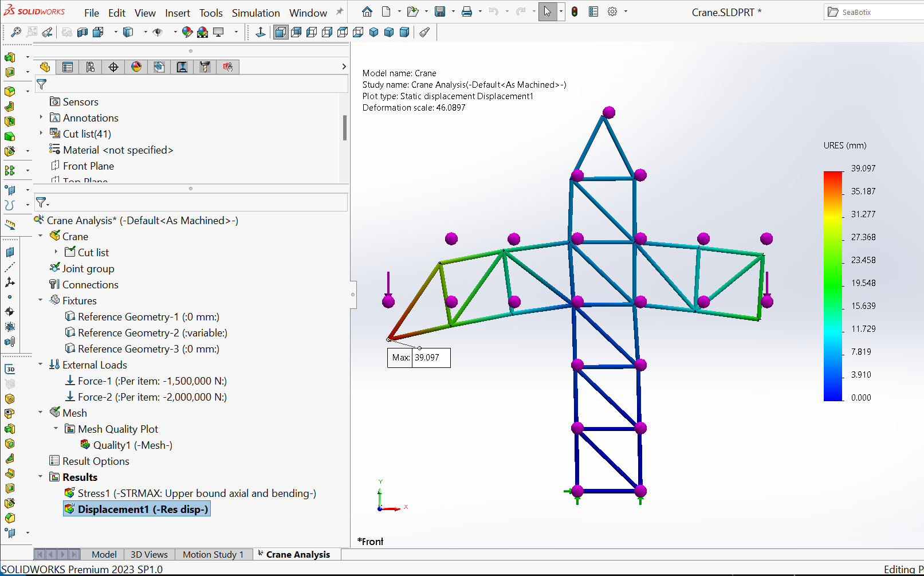Open the PropertyManager tab icon
Viewport: 924px width, 576px height.
[x=68, y=67]
